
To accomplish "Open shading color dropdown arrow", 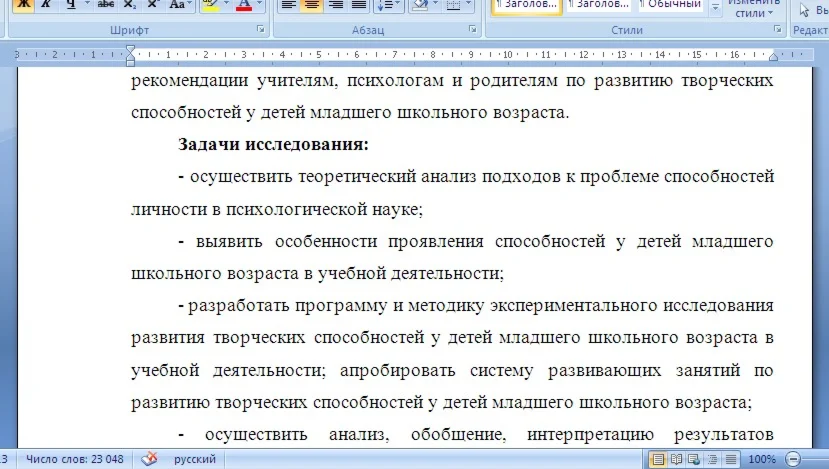I will 436,4.
